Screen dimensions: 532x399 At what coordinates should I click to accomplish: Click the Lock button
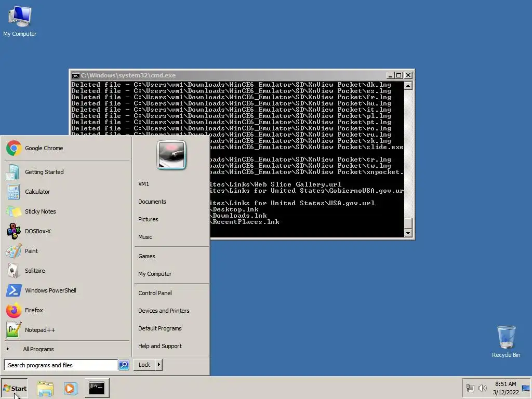click(x=144, y=365)
